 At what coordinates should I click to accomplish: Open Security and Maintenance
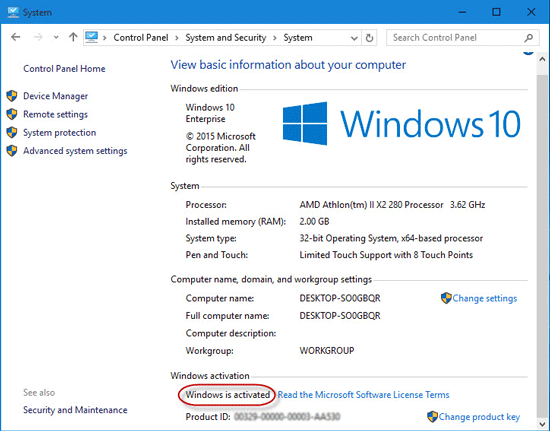(x=75, y=410)
